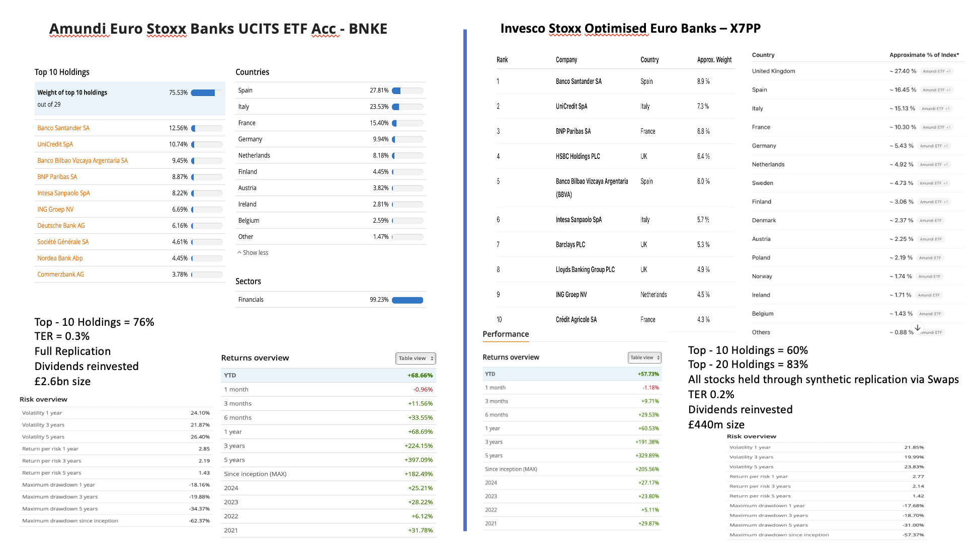Select the HSBC Holdings PLC row
This screenshot has height=546, width=980.
tap(615, 156)
